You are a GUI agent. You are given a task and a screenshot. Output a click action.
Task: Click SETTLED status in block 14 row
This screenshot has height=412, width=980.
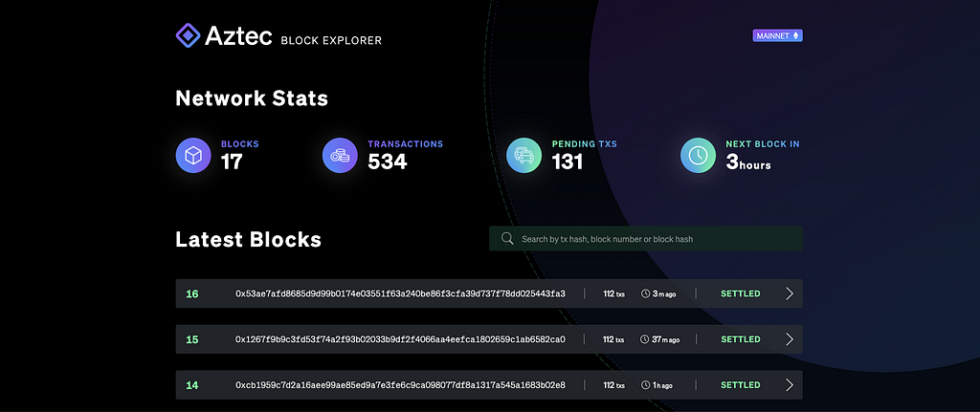click(x=741, y=385)
